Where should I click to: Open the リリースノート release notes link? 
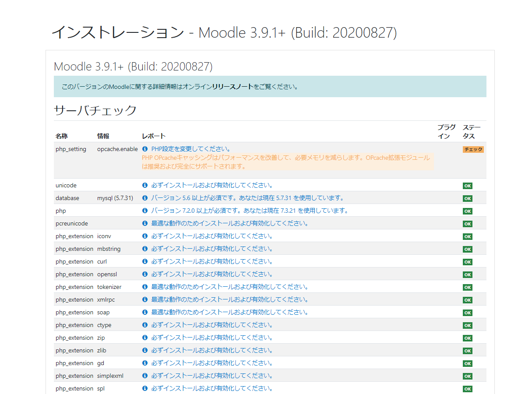point(233,87)
